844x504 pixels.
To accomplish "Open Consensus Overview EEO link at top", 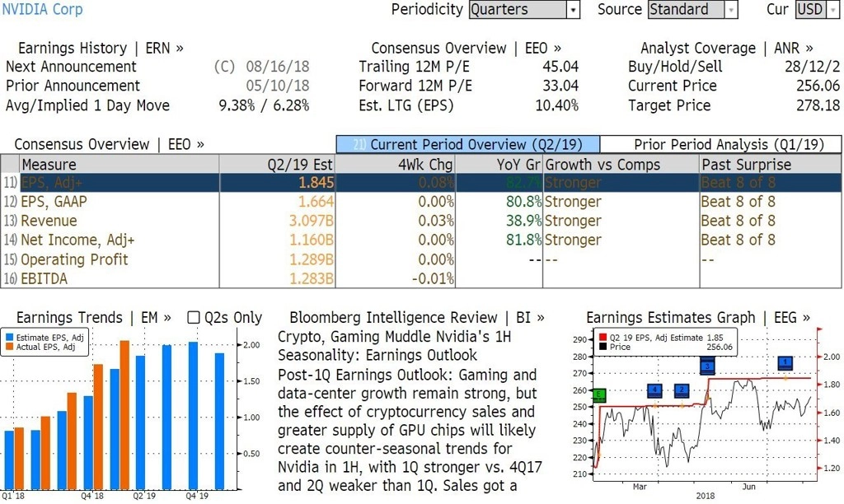I will 467,49.
